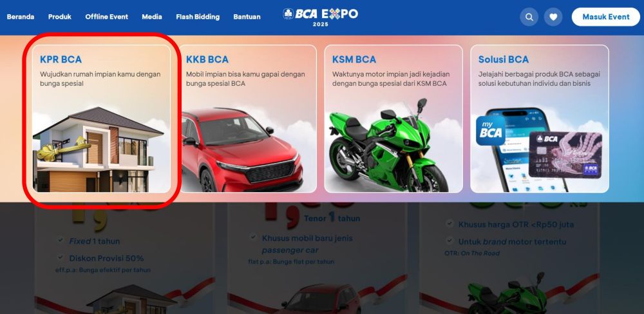
Task: Click the BCA credit card image
Action: [565, 155]
